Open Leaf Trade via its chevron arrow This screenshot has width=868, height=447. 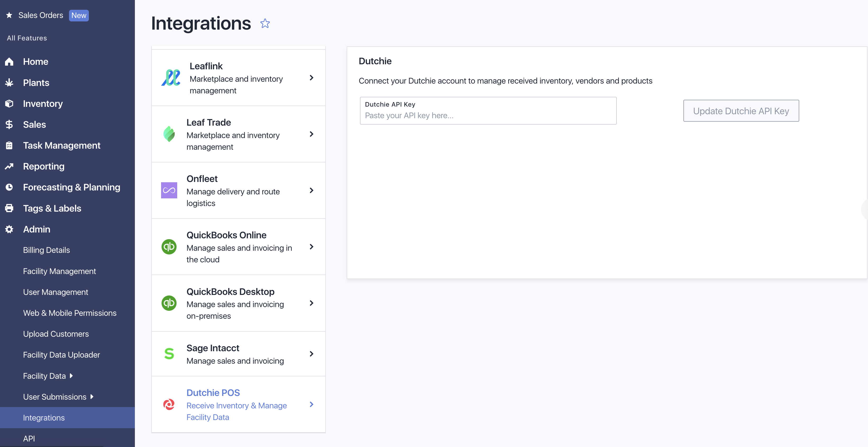312,134
